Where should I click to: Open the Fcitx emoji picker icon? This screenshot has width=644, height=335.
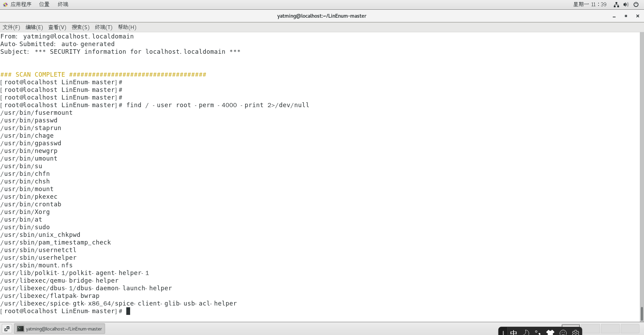[x=562, y=332]
